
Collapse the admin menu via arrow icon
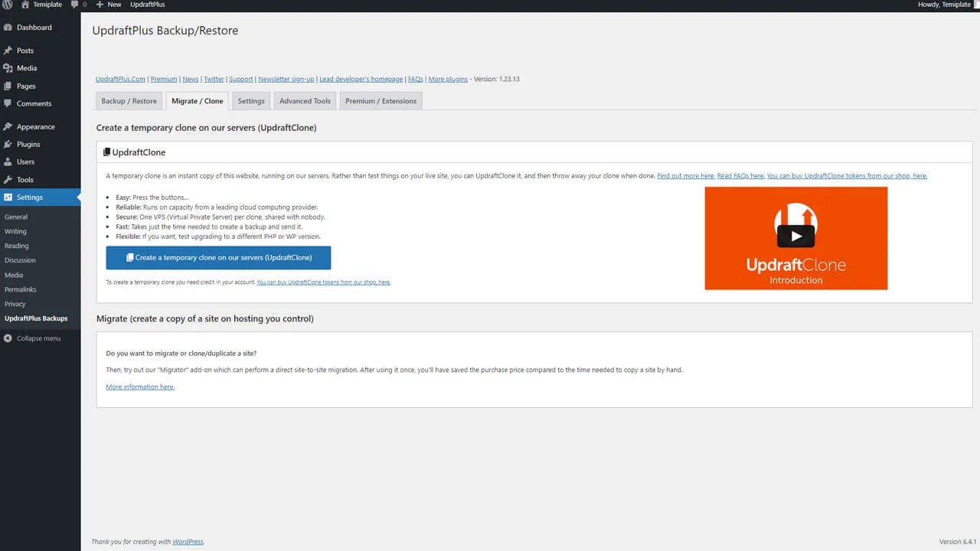(x=8, y=338)
